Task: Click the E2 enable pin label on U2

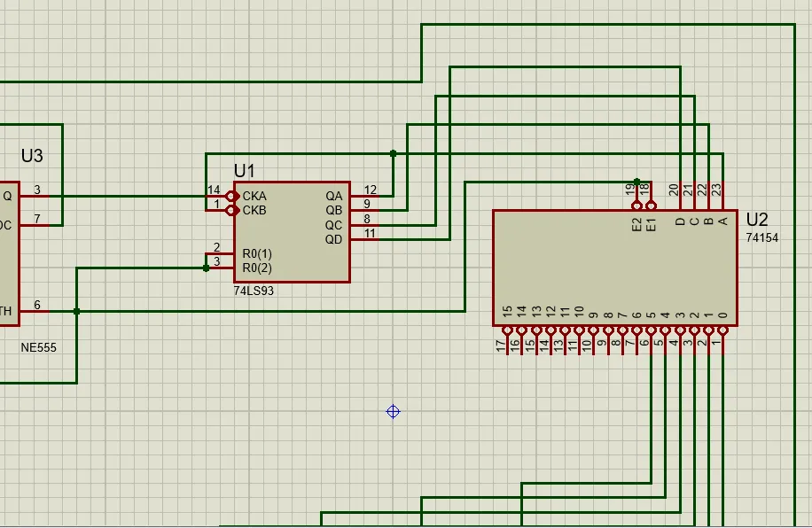Action: click(636, 225)
